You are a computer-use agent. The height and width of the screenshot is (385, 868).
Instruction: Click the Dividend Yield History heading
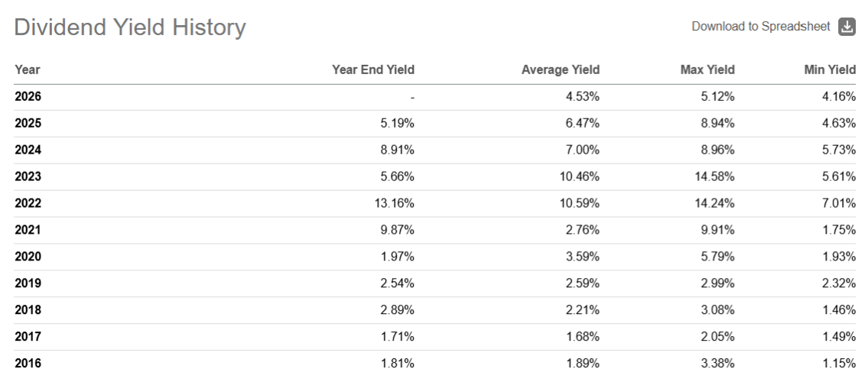pos(130,28)
